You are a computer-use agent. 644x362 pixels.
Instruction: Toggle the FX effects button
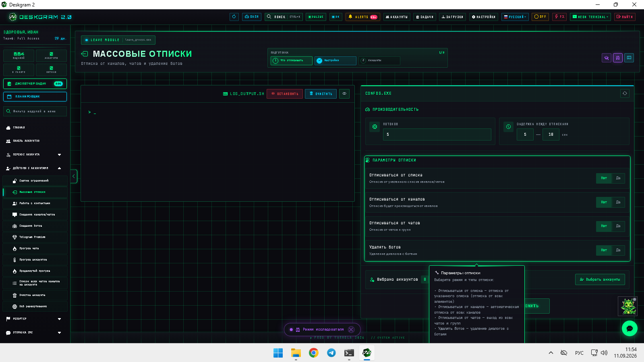point(559,17)
